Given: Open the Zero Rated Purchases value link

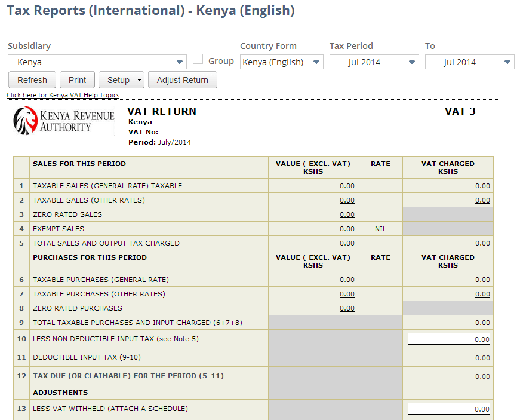Looking at the screenshot, I should click(347, 308).
